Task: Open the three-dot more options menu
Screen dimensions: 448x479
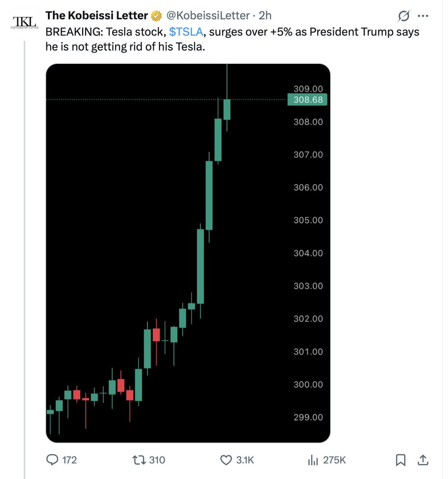Action: [x=423, y=16]
